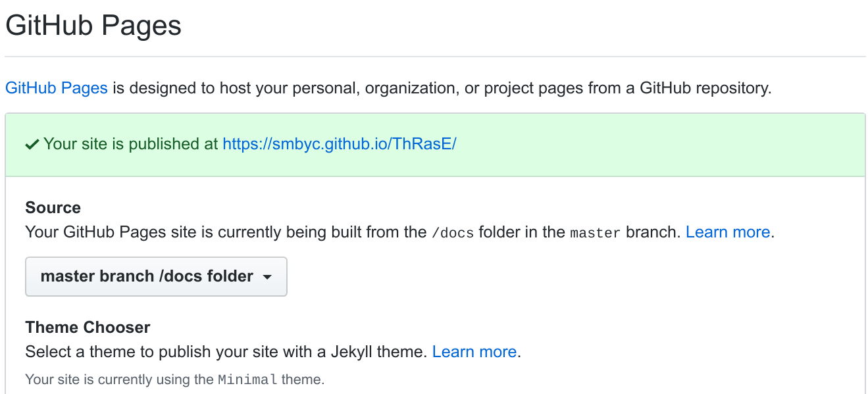The width and height of the screenshot is (868, 394).
Task: Open the GitHub Pages link at page top
Action: pyautogui.click(x=56, y=87)
